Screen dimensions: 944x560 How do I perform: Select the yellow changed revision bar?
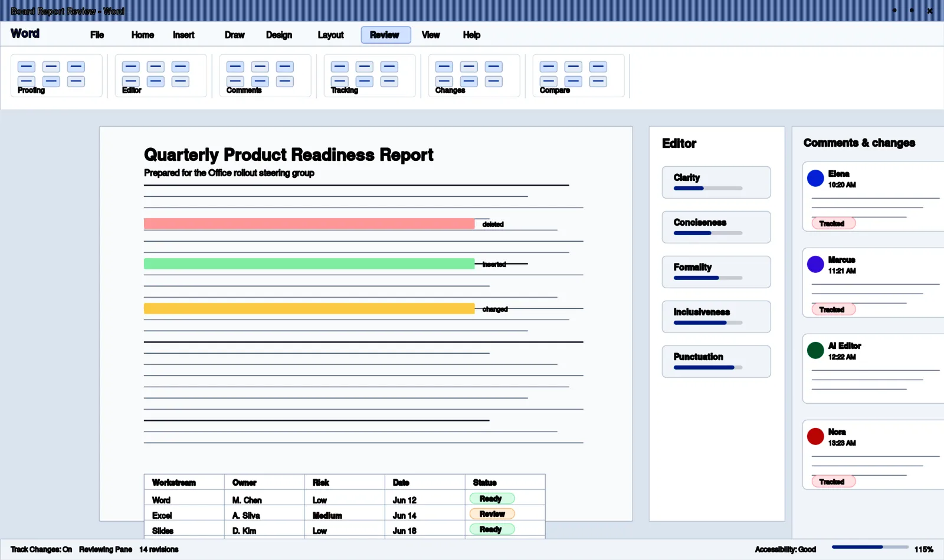tap(309, 308)
